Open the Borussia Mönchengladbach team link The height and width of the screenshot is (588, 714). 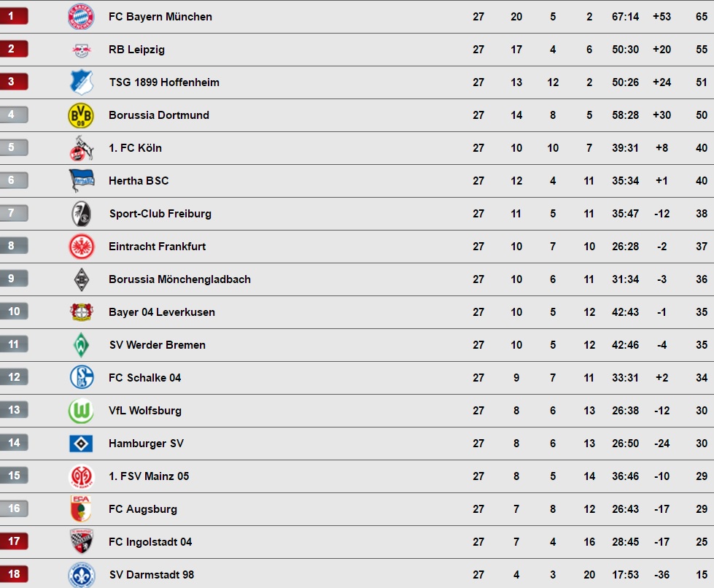[x=179, y=279]
